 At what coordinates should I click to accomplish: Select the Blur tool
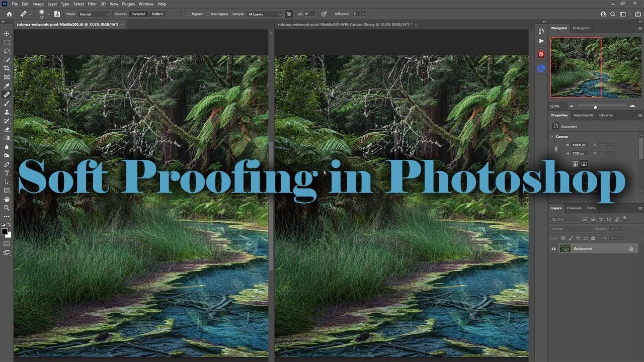click(7, 147)
